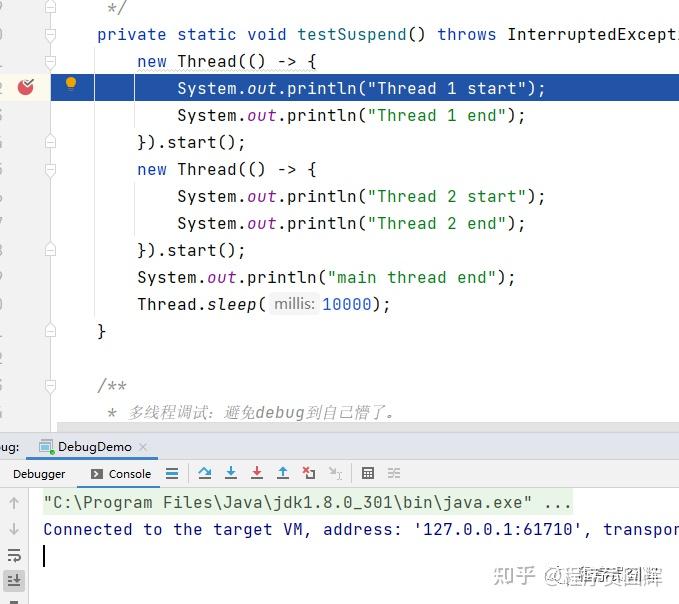
Task: Select the DebugDemo session tab
Action: [92, 446]
